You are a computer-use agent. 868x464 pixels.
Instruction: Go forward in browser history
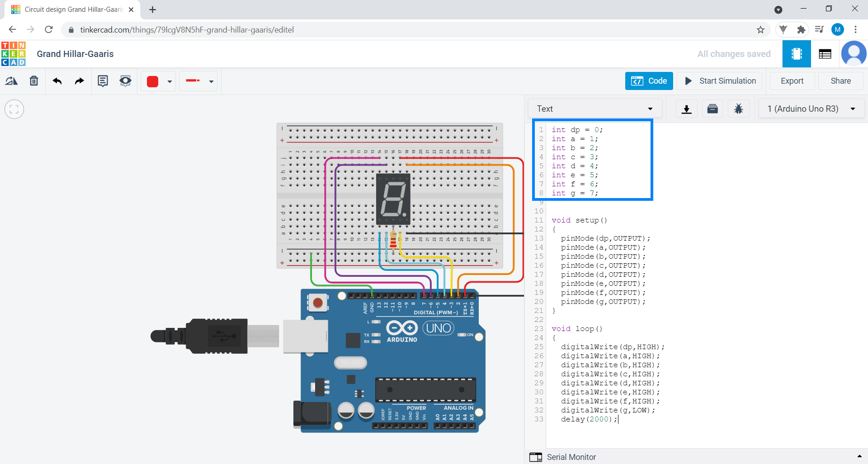pyautogui.click(x=30, y=29)
